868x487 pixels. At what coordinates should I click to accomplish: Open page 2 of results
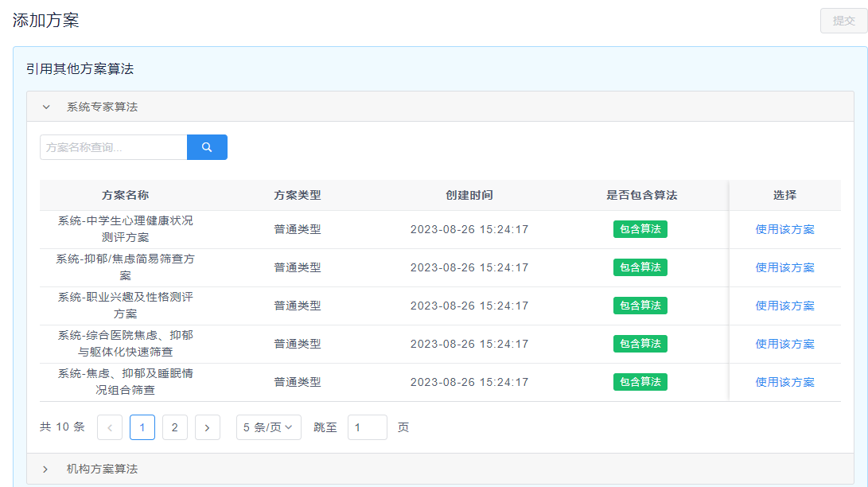point(174,427)
